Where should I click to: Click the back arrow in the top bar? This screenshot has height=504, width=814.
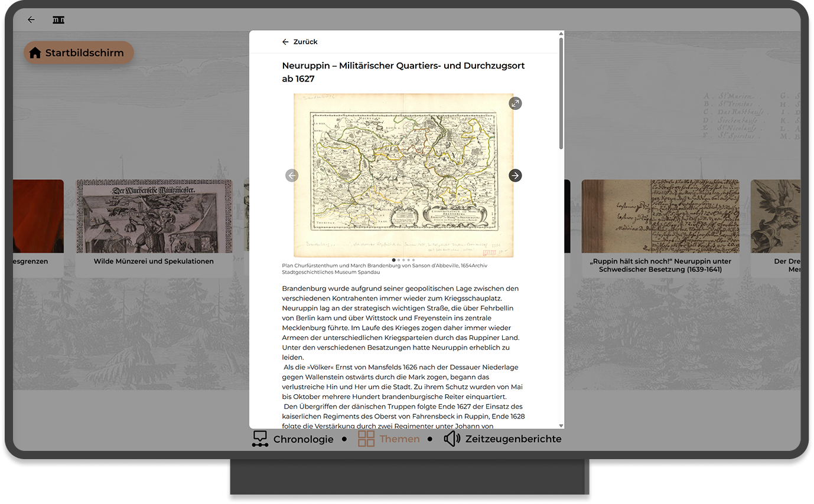tap(31, 19)
